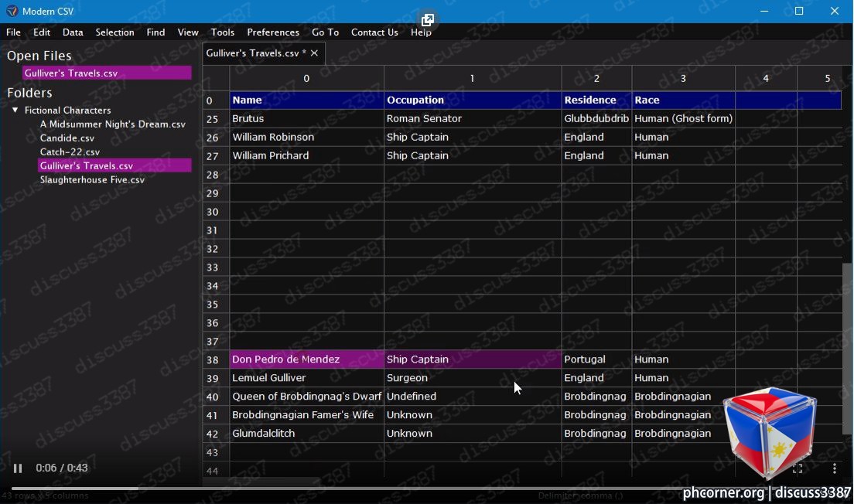Click the Race header cell
The width and height of the screenshot is (854, 504).
pyautogui.click(x=684, y=100)
